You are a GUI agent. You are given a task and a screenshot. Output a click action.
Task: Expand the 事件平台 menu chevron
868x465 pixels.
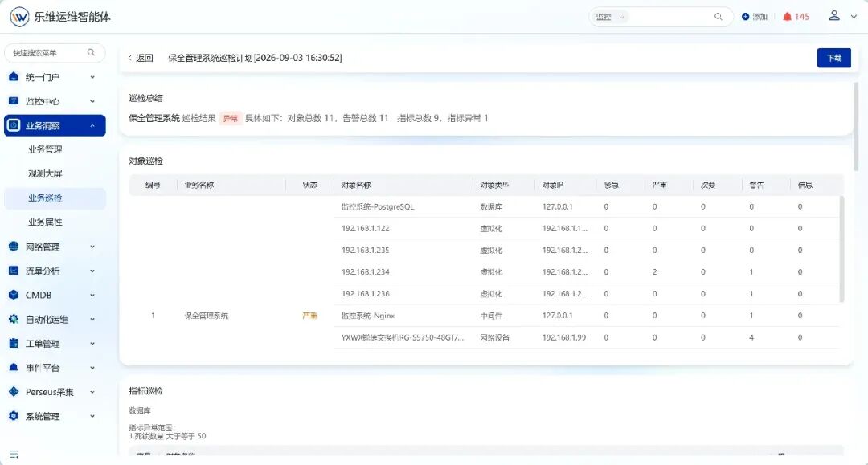coord(92,368)
